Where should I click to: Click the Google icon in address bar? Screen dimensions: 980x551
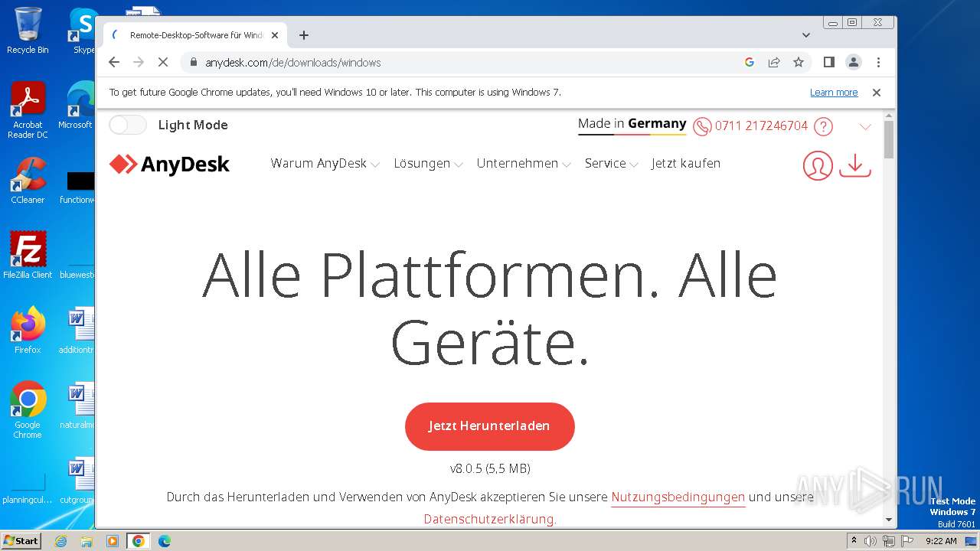click(x=750, y=62)
